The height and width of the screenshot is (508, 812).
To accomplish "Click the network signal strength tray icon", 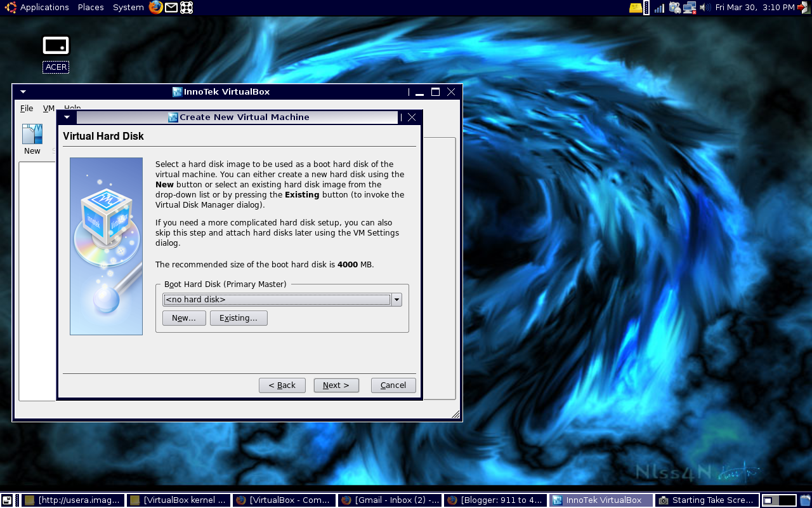I will [658, 8].
